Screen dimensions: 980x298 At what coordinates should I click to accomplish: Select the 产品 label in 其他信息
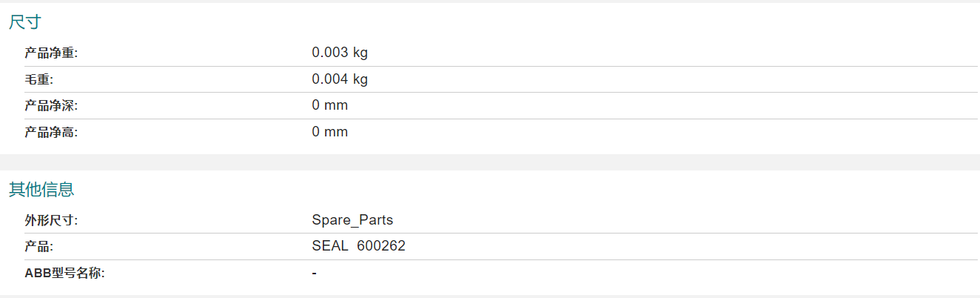[38, 247]
